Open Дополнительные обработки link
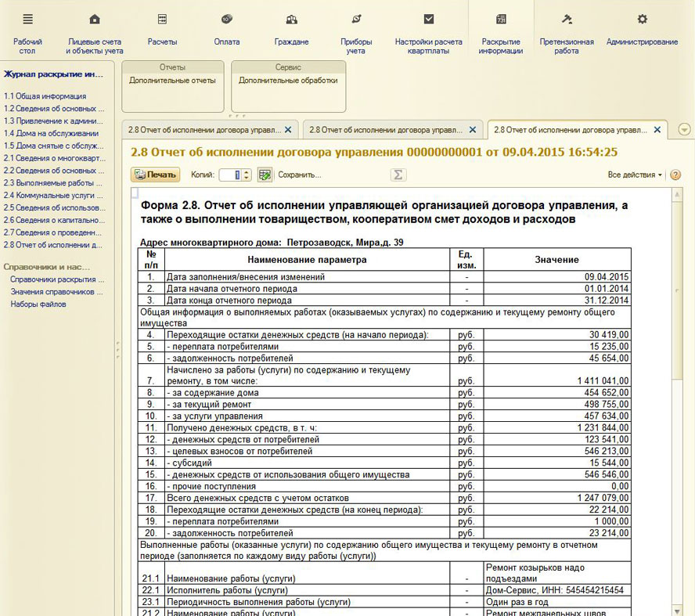This screenshot has width=695, height=616. click(288, 81)
